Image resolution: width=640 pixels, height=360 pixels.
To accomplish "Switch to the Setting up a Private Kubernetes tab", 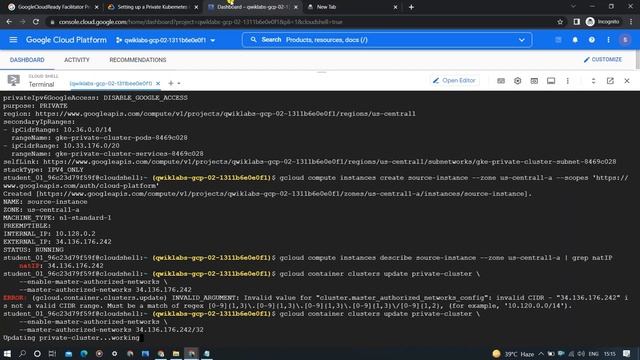I will coord(152,7).
